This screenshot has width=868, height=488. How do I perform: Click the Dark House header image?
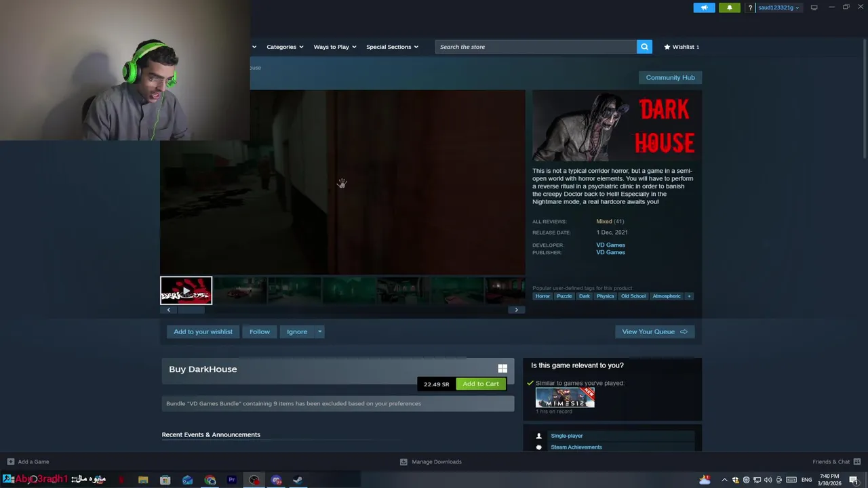[617, 126]
